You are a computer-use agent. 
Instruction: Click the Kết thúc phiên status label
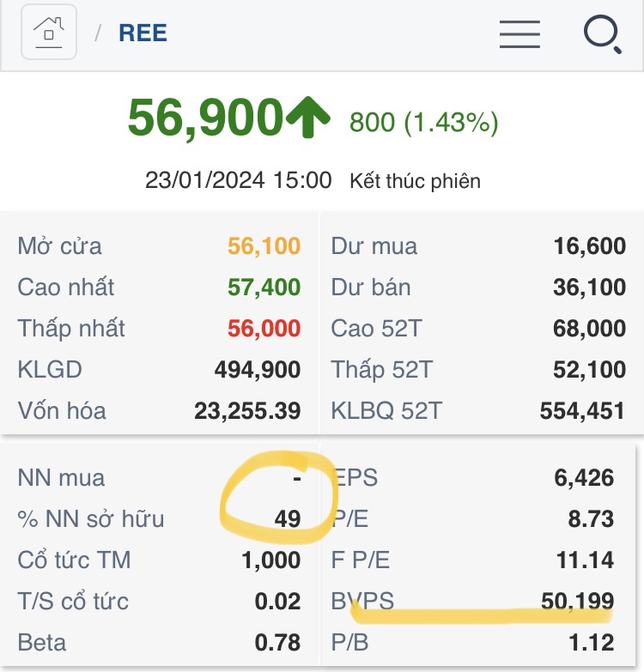tap(415, 181)
